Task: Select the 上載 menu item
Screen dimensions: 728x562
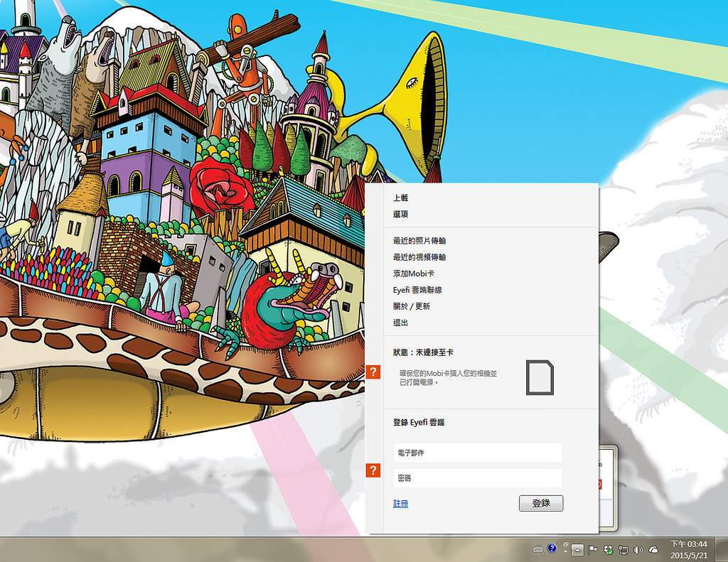Action: tap(400, 198)
